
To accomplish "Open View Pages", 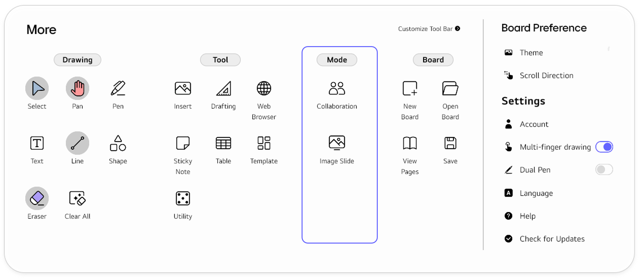I will point(410,143).
